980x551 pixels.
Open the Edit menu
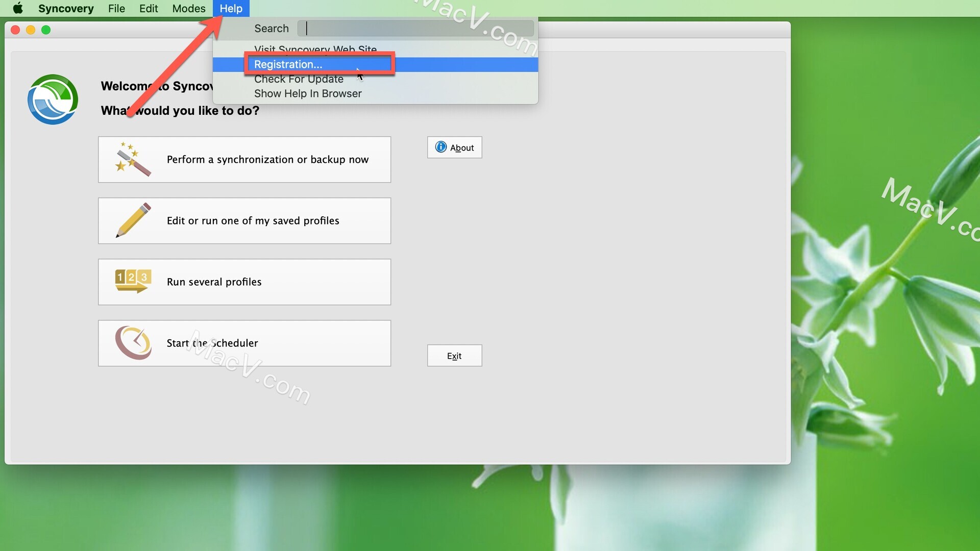pos(149,8)
